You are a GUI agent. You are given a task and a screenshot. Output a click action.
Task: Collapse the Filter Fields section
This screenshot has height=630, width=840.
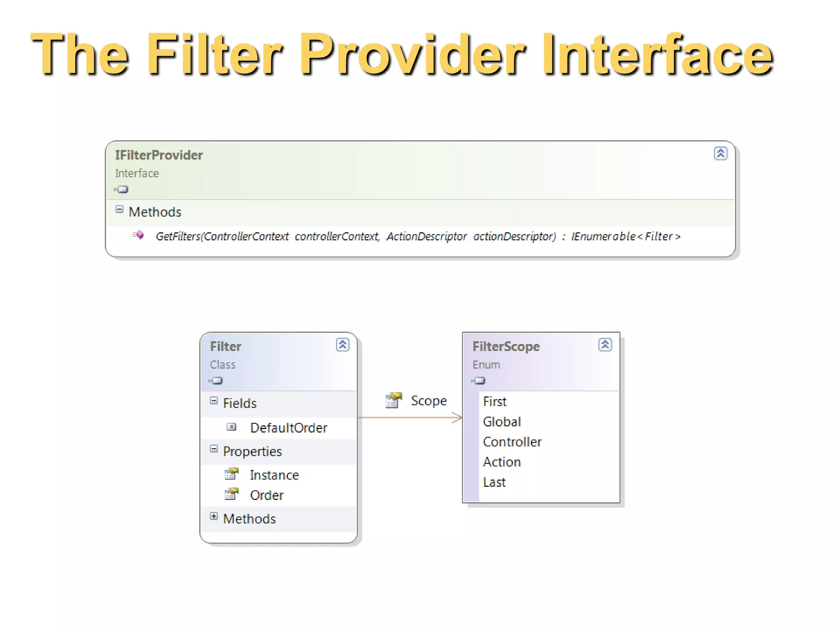tap(214, 401)
